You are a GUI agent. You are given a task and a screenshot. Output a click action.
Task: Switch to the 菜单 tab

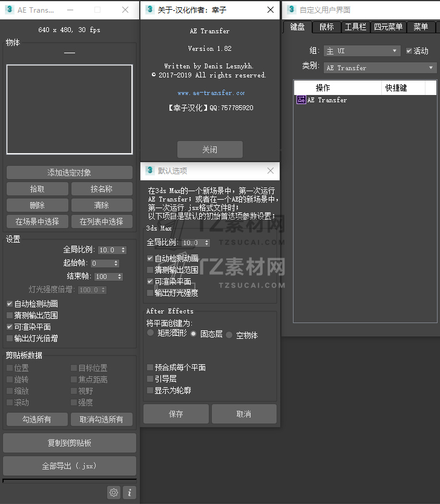[x=421, y=27]
